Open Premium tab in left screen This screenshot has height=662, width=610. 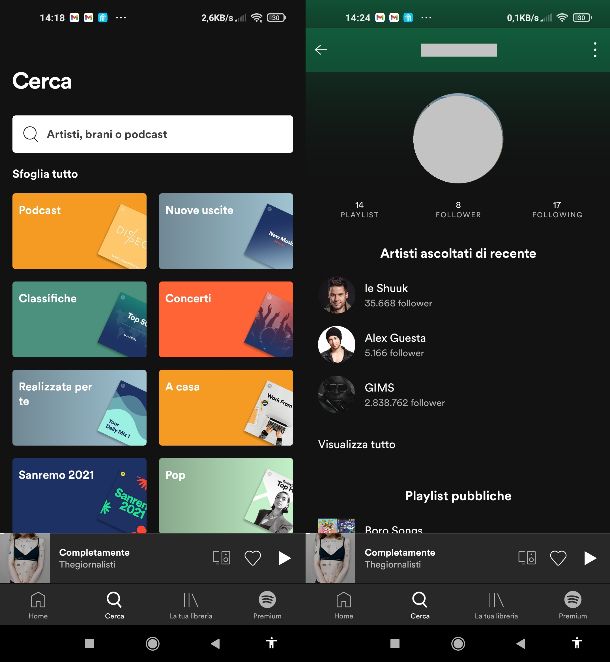[x=267, y=605]
